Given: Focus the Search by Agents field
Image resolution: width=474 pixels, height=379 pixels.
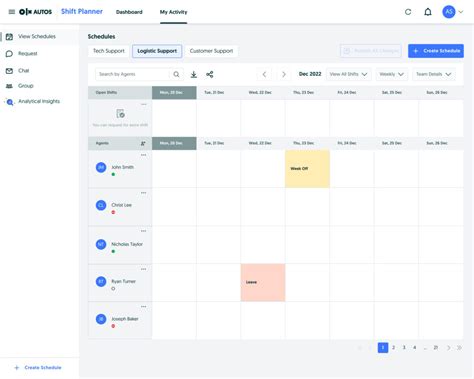Looking at the screenshot, I should pos(133,74).
